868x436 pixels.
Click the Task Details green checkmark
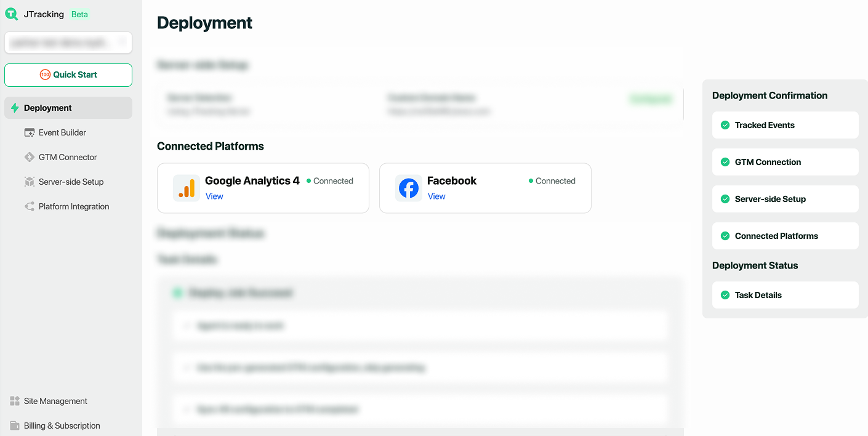(x=725, y=295)
